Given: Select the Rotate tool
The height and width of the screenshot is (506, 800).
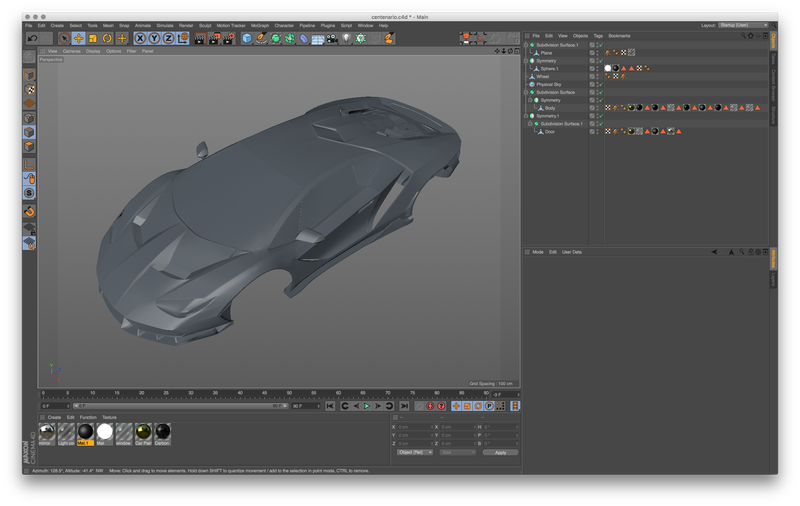Looking at the screenshot, I should click(107, 38).
